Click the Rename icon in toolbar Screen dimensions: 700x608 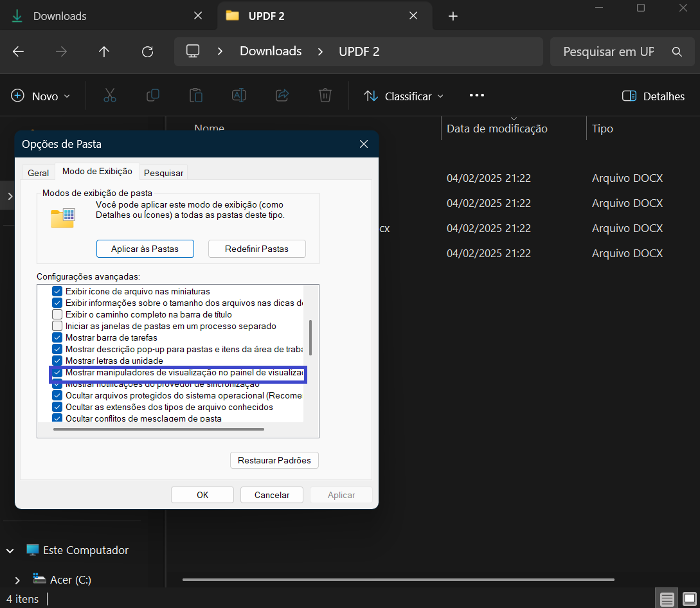pos(239,96)
